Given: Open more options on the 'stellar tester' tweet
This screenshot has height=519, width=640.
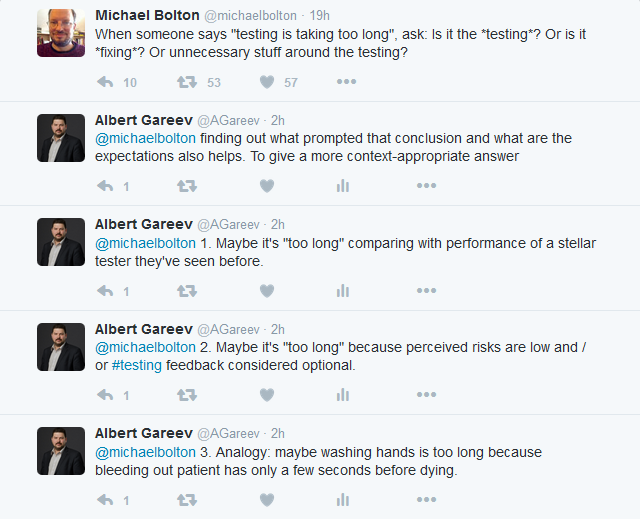Looking at the screenshot, I should click(426, 291).
